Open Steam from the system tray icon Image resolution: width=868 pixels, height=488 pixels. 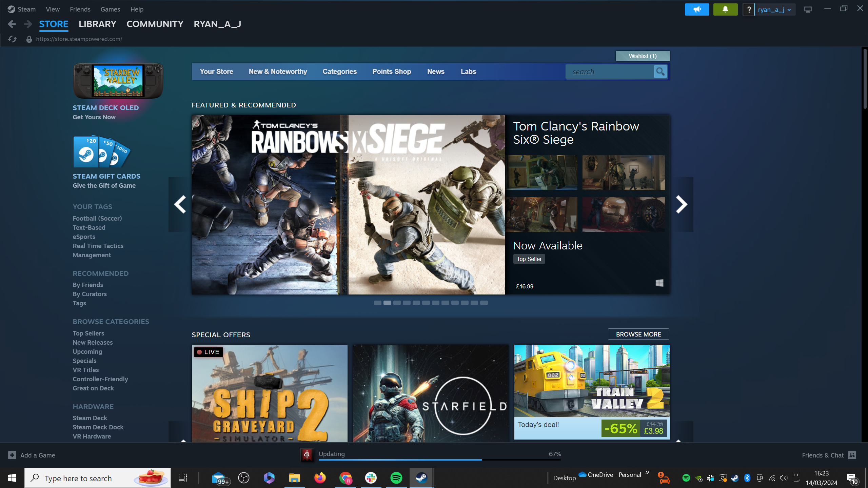(x=734, y=478)
